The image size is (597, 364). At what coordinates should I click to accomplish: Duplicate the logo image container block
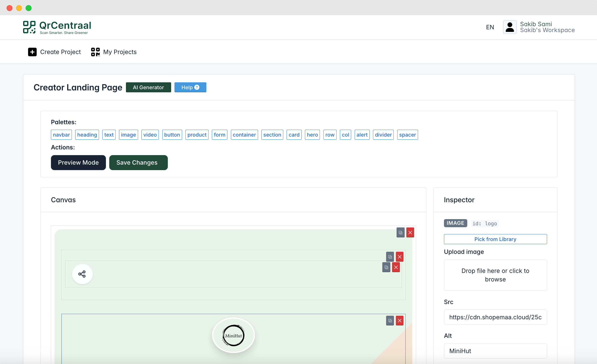click(390, 321)
